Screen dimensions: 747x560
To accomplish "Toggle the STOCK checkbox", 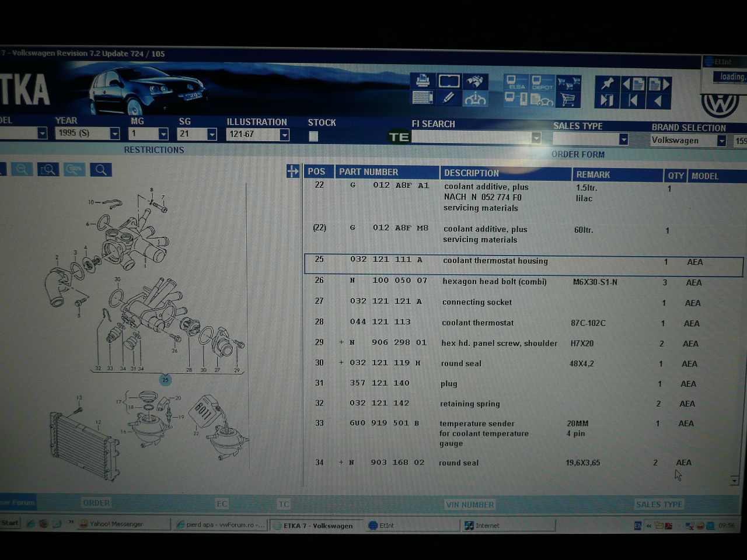I will [313, 136].
